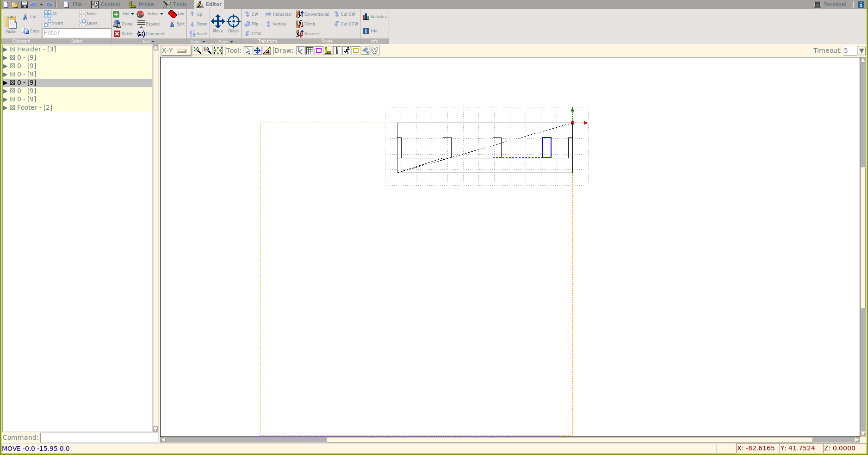Set route direction to Conventional
The height and width of the screenshot is (455, 868).
[313, 14]
